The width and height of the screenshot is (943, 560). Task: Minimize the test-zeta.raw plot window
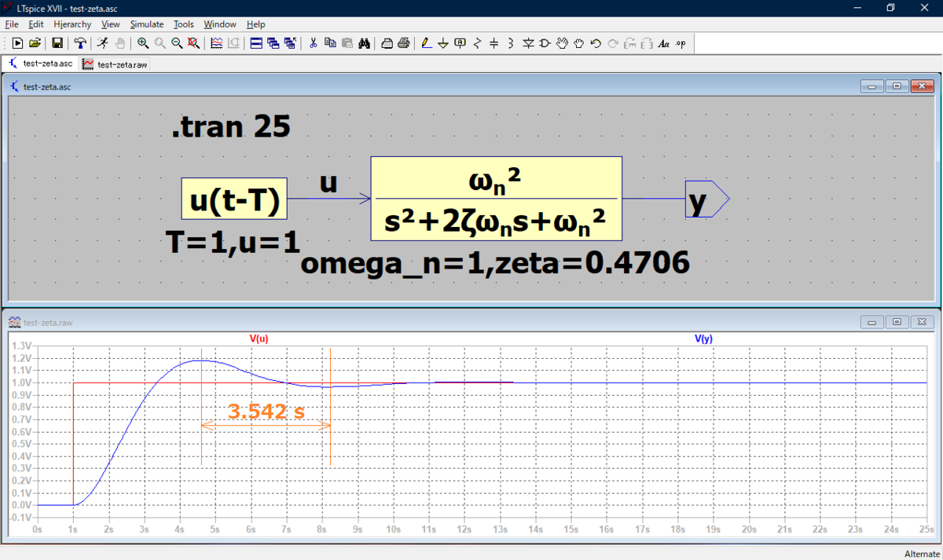click(x=872, y=322)
